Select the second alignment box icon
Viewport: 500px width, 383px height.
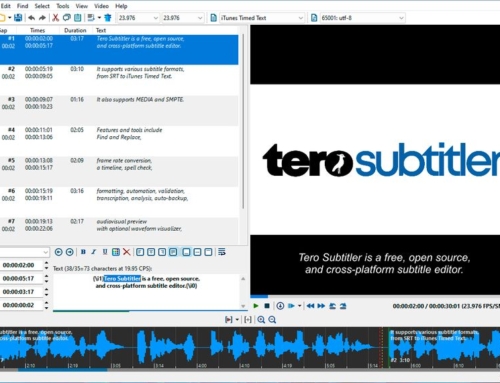tap(151, 252)
